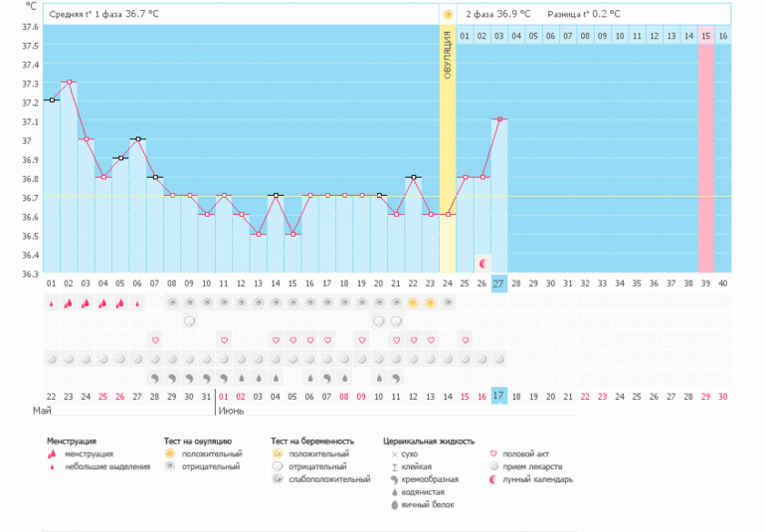Viewport: 766px width, 532px height.
Task: Click the 'яичный белок' legend icon
Action: point(394,505)
